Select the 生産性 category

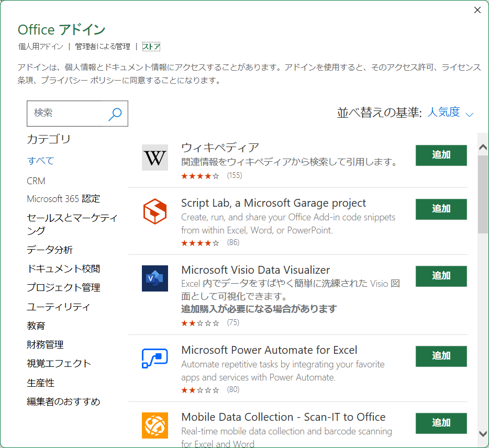click(x=40, y=383)
